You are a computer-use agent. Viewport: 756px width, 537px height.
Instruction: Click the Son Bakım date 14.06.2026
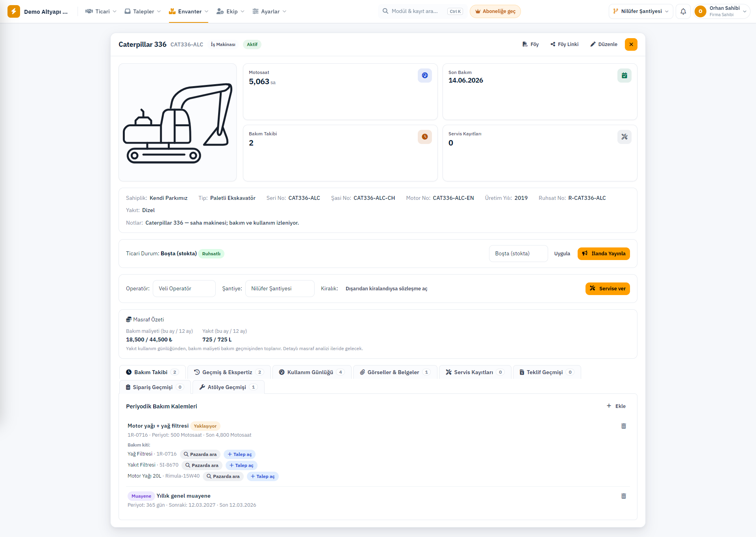pyautogui.click(x=466, y=80)
